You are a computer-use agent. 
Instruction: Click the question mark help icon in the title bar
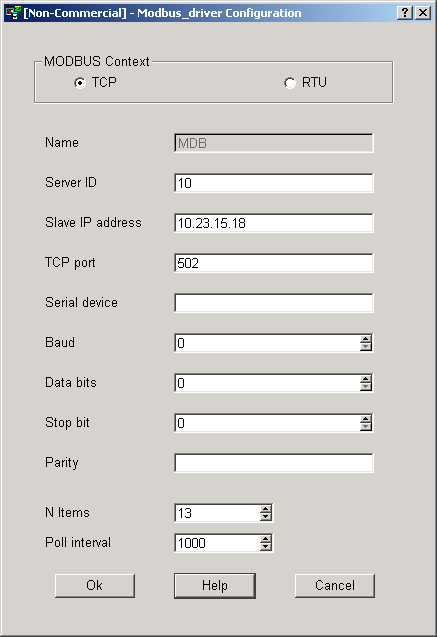tap(405, 13)
